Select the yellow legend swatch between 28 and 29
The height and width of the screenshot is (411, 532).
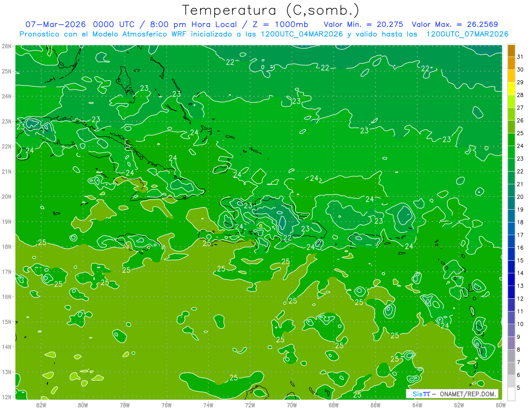[512, 89]
